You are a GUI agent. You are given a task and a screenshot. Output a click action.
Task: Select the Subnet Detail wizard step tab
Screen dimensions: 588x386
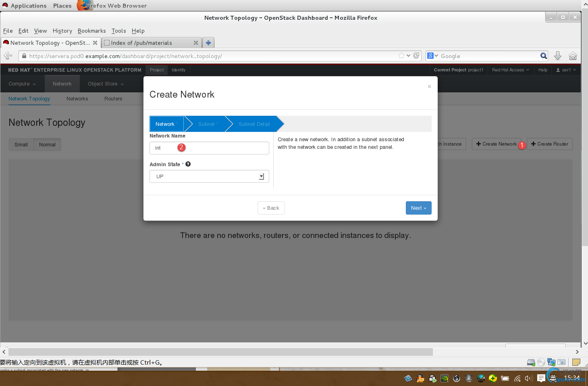tap(254, 124)
